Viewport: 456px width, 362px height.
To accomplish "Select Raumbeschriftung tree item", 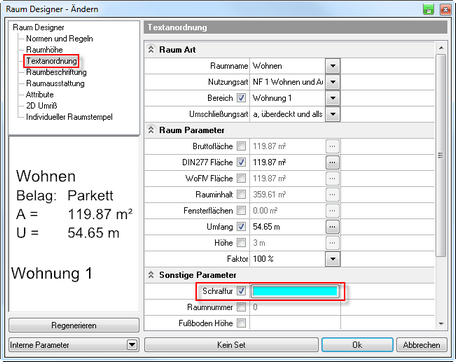I will 56,72.
